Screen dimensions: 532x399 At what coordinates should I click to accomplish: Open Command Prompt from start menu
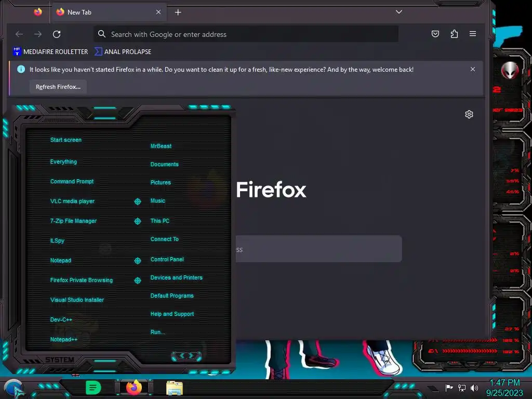click(72, 181)
